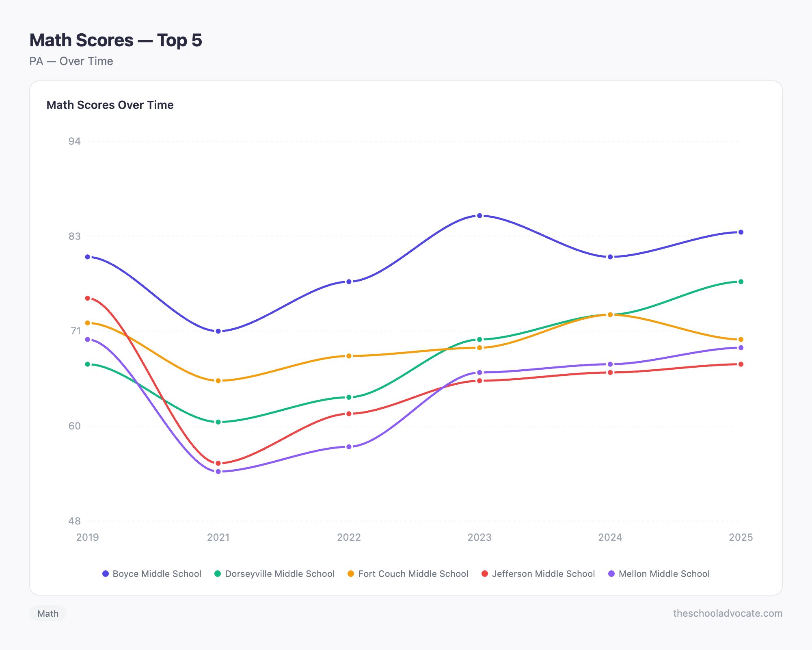Viewport: 812px width, 650px height.
Task: Toggle the Jefferson Middle School legend label
Action: pyautogui.click(x=543, y=574)
